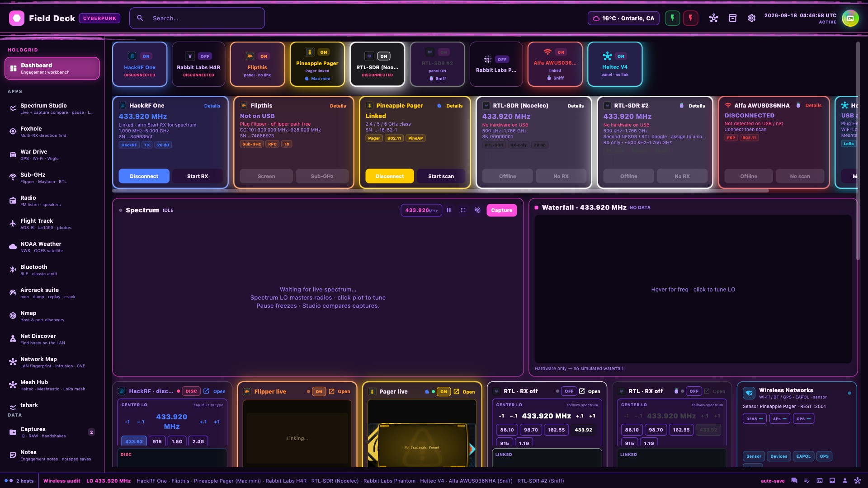
Task: Select the 2.4G preset in HackRF panel
Action: [x=198, y=441]
